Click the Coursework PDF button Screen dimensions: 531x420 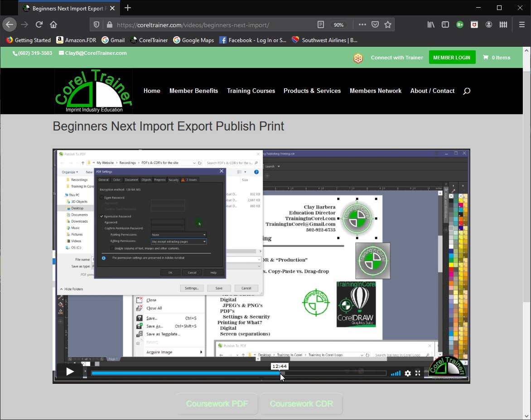217,404
